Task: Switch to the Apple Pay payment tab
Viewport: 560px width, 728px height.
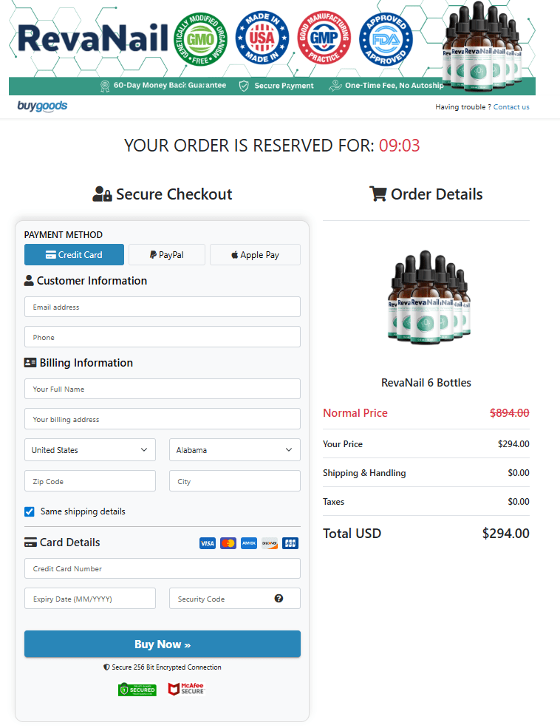Action: [255, 254]
